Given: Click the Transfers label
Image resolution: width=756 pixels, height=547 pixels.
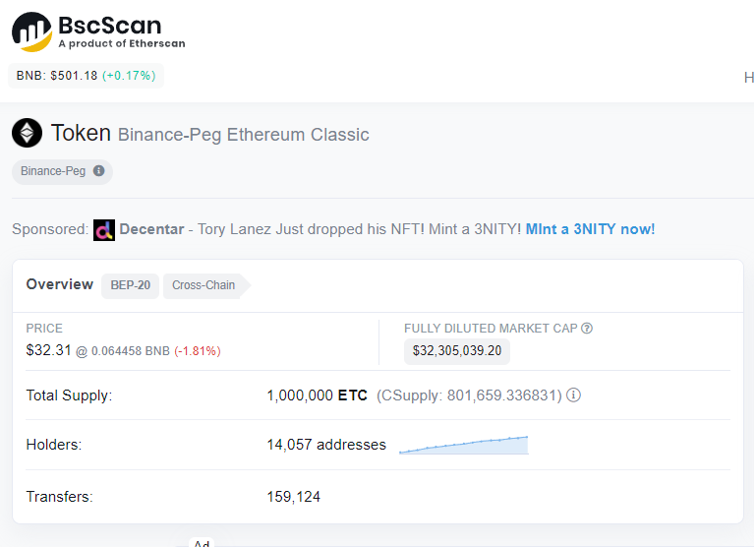Looking at the screenshot, I should click(59, 497).
